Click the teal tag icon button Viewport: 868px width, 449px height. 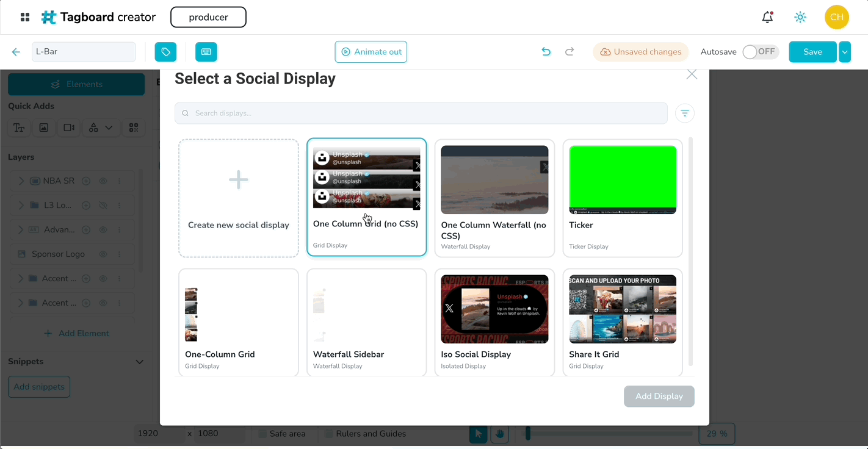point(165,52)
